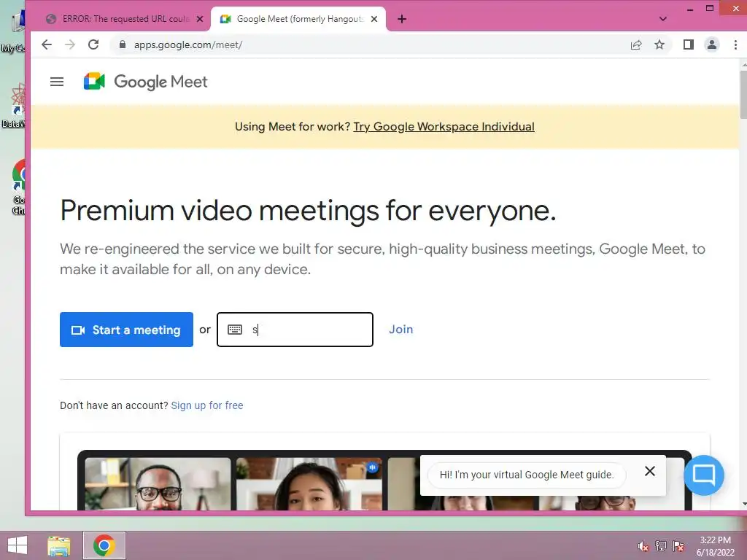Open File Explorer from taskbar
This screenshot has width=747, height=560.
coord(58,545)
